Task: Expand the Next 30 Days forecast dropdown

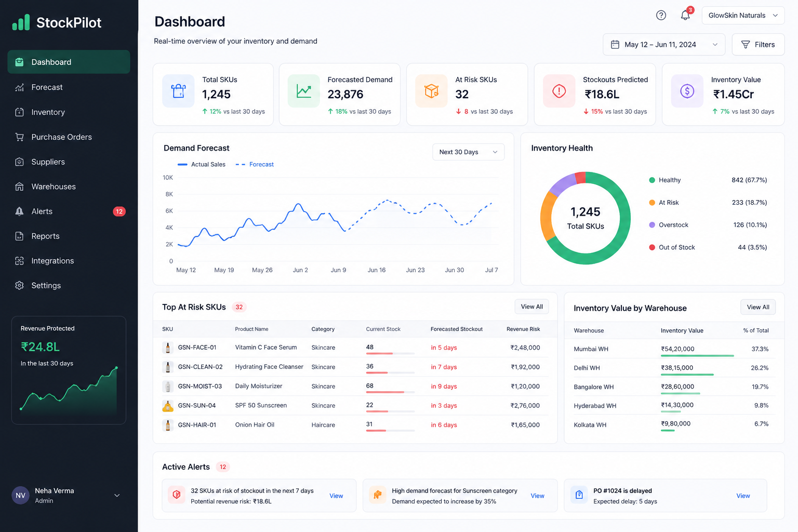Action: [468, 152]
